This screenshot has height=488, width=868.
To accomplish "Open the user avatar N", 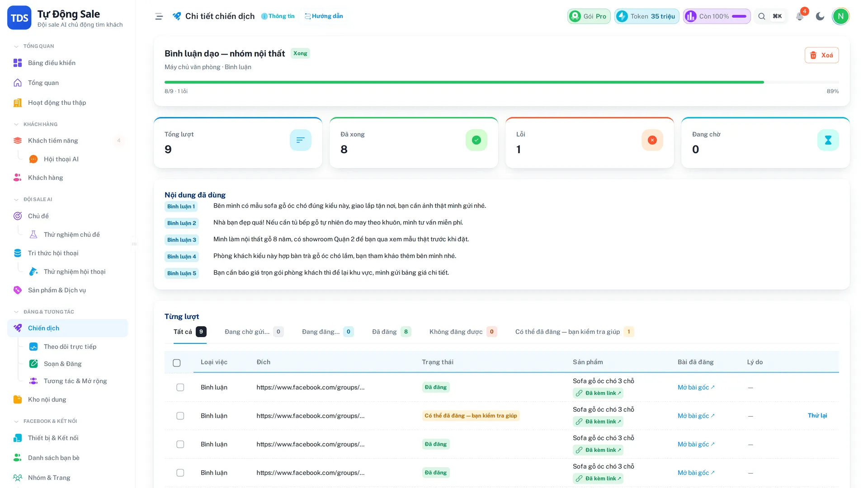I will coord(840,16).
